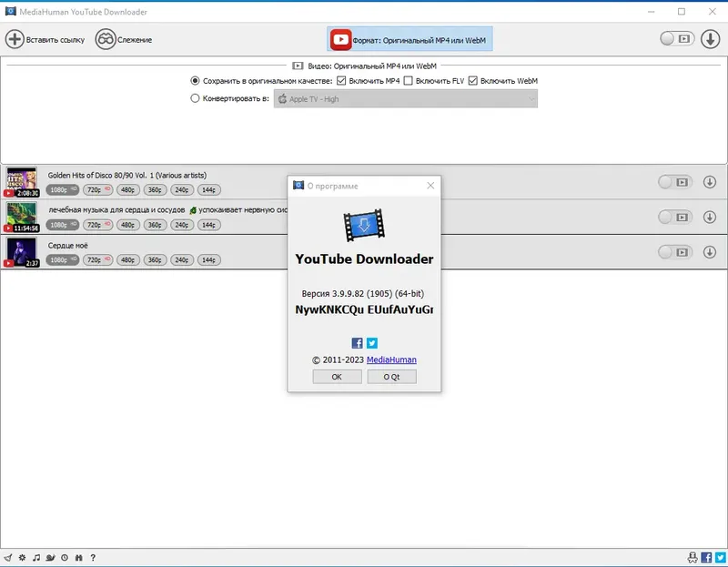The width and height of the screenshot is (728, 567).
Task: Click the Сердце моё video thumbnail
Action: [23, 252]
